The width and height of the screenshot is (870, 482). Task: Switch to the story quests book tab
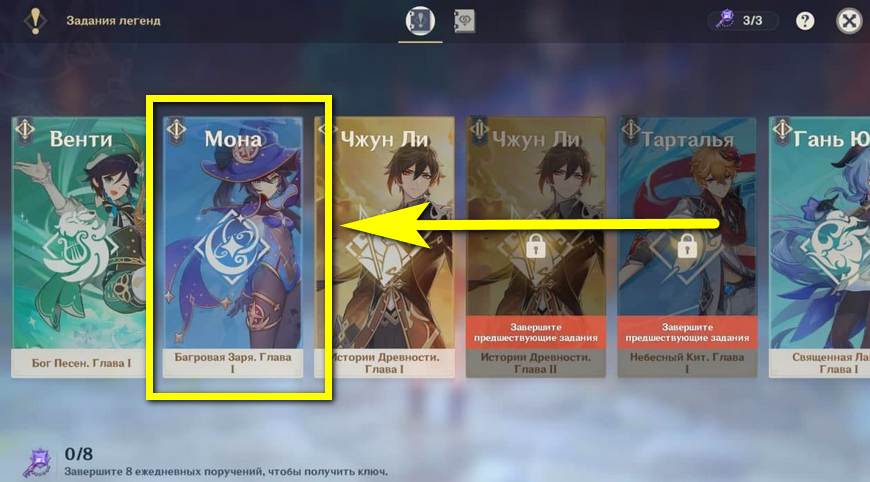point(420,21)
